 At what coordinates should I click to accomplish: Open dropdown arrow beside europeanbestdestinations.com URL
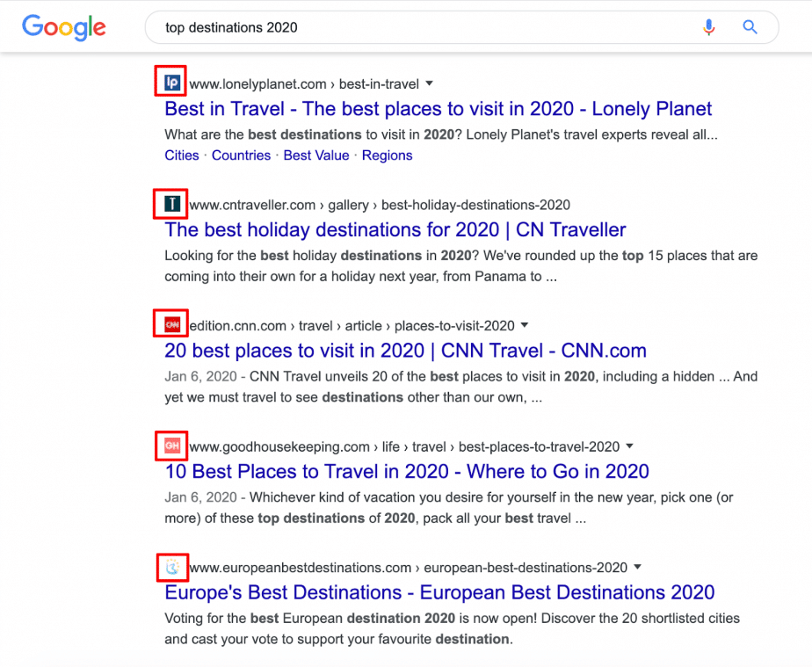[x=638, y=567]
